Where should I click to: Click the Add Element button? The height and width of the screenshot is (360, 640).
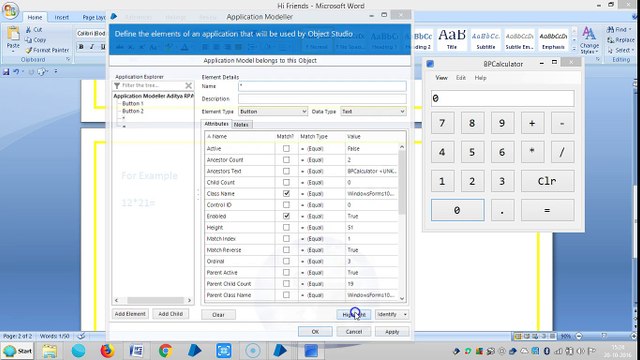[130, 314]
